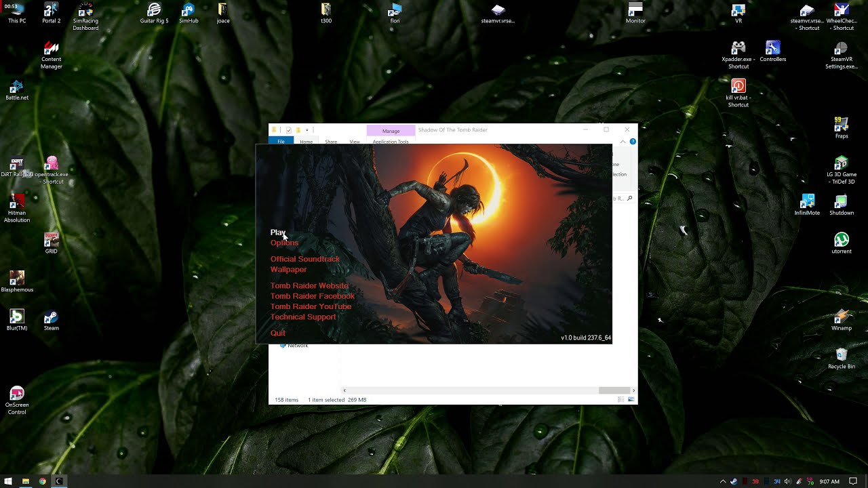
Task: Select the SimRacing Dashboard desktop icon
Action: coord(85,17)
